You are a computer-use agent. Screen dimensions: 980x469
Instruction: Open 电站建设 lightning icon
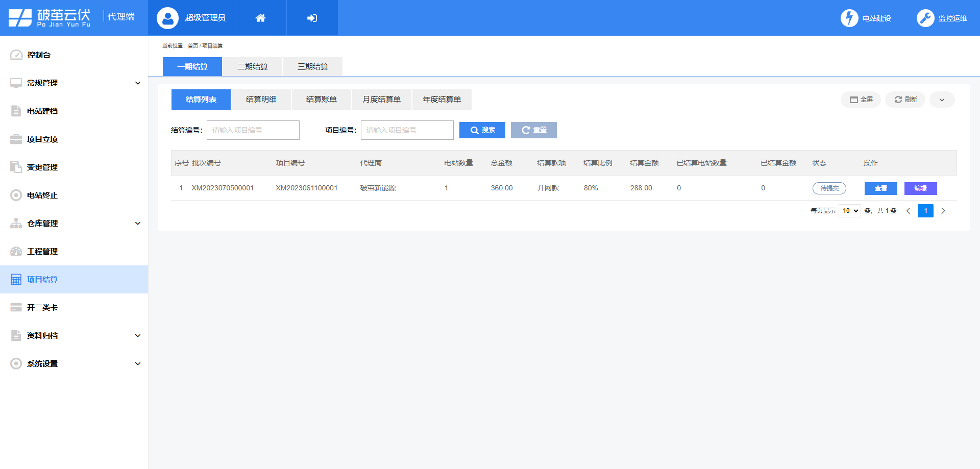click(849, 18)
